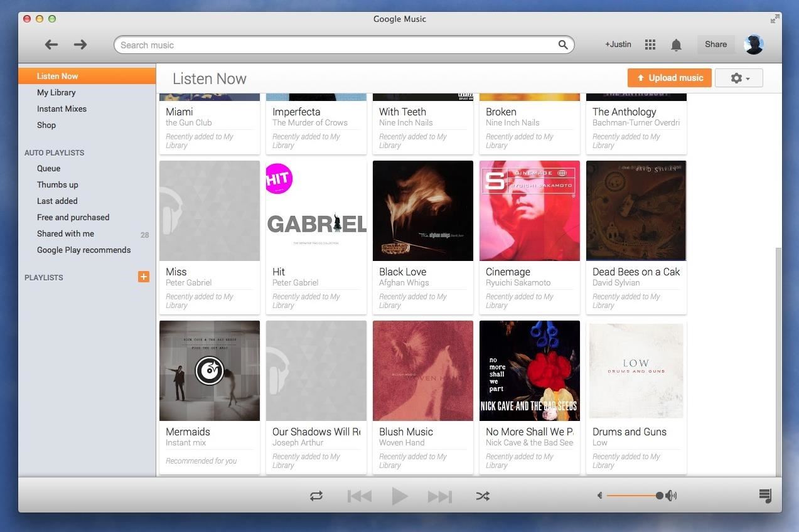Open artist The Murder of Crows
Viewport: 799px width, 532px height.
click(310, 123)
